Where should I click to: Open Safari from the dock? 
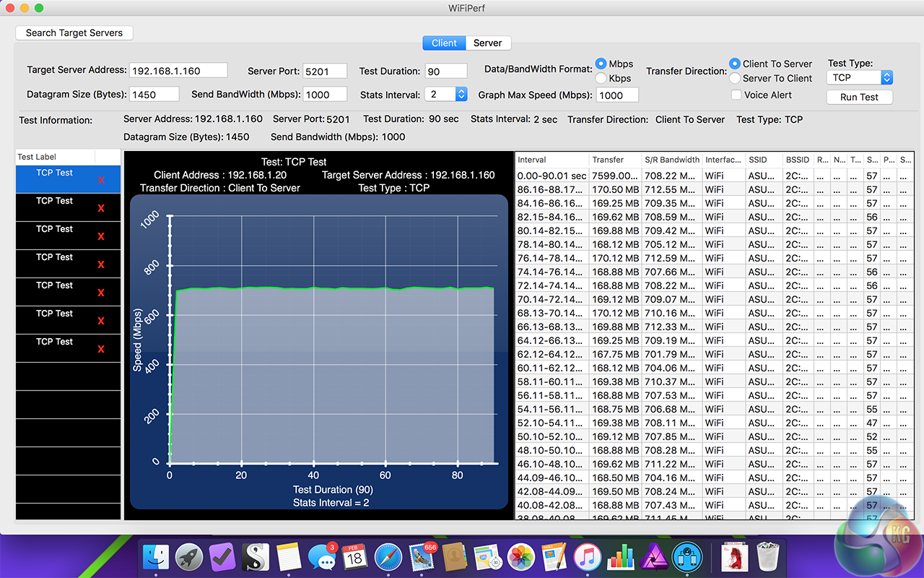(388, 557)
